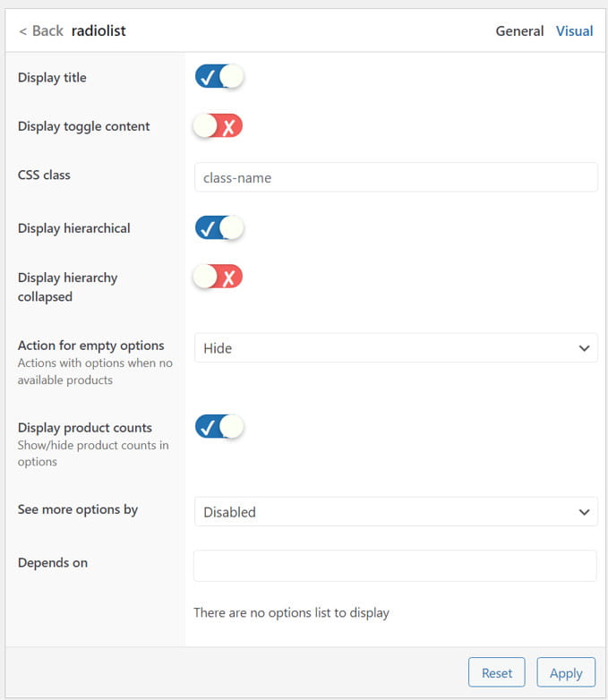
Task: Click the Reset button
Action: 496,672
